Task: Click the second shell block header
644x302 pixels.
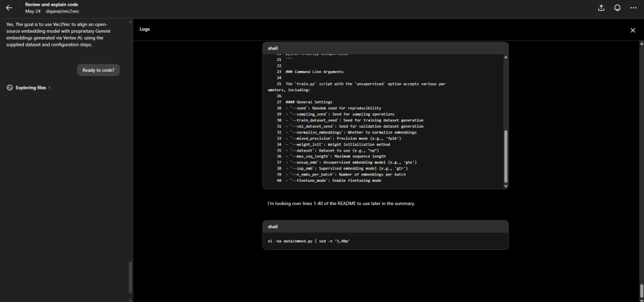Action: [386, 226]
